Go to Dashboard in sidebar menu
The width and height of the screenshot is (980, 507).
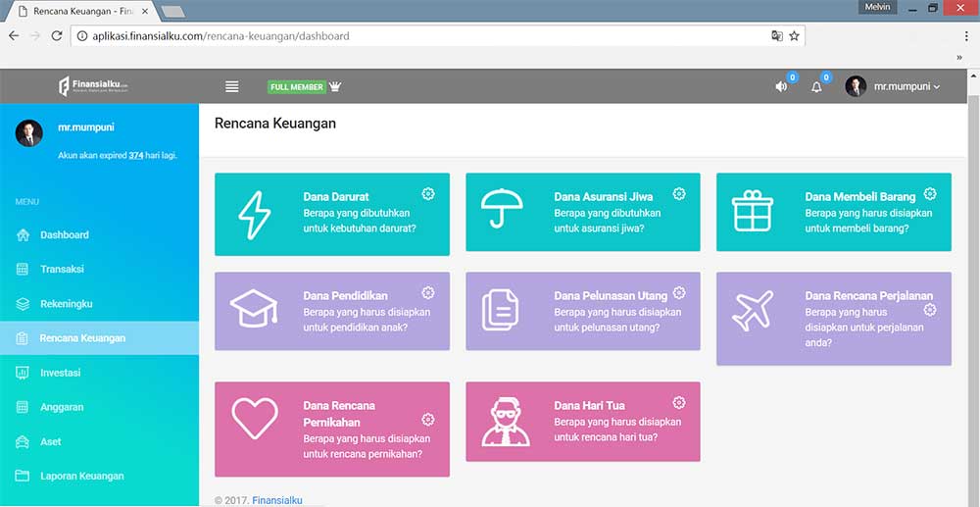click(x=64, y=235)
